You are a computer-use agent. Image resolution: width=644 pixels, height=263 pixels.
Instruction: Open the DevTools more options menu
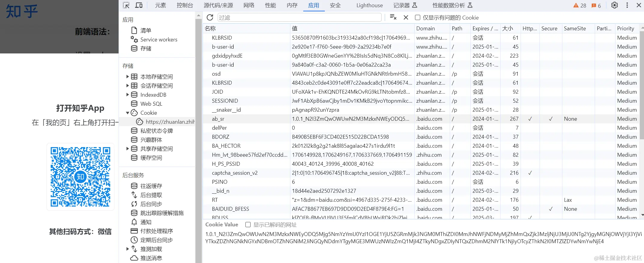click(627, 5)
